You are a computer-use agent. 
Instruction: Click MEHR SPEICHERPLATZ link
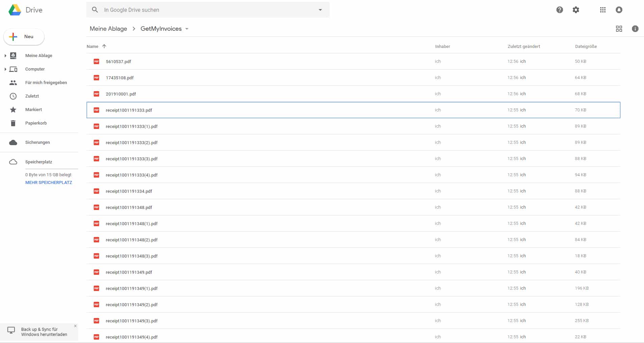pos(49,183)
